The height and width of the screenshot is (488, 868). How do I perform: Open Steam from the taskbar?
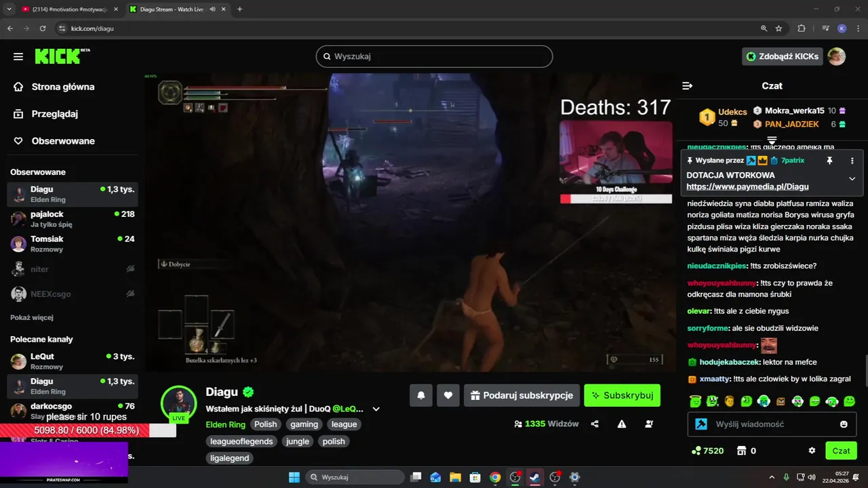point(535,477)
